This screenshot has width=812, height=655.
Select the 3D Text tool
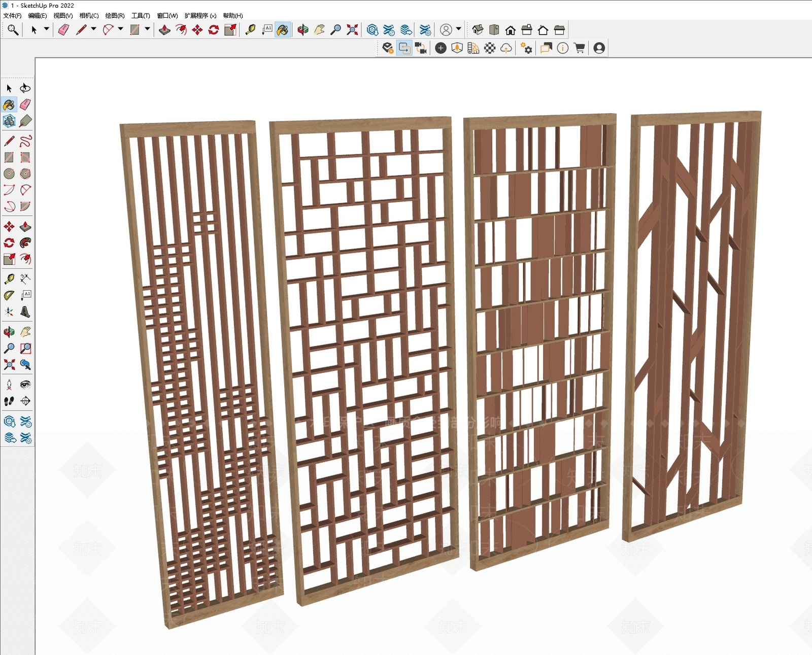click(25, 312)
